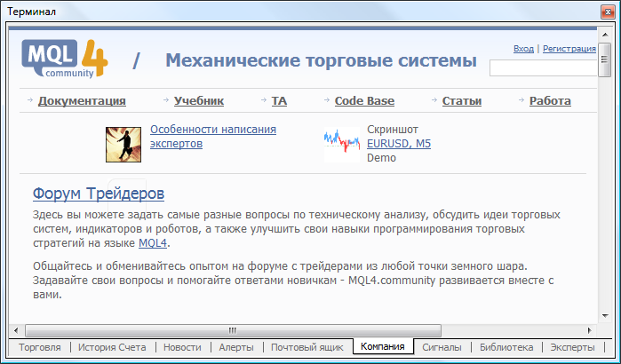Click the vertical scrollbar up arrow
Viewport: 621px width, 364px height.
click(605, 35)
